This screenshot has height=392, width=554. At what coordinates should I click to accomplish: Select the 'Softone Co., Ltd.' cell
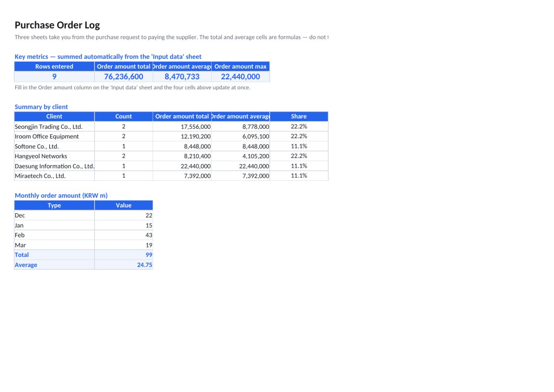54,146
